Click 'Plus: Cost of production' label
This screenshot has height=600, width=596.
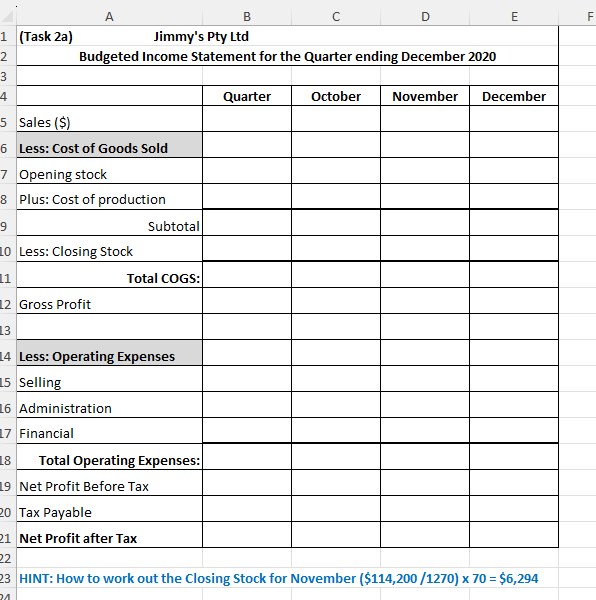[92, 199]
